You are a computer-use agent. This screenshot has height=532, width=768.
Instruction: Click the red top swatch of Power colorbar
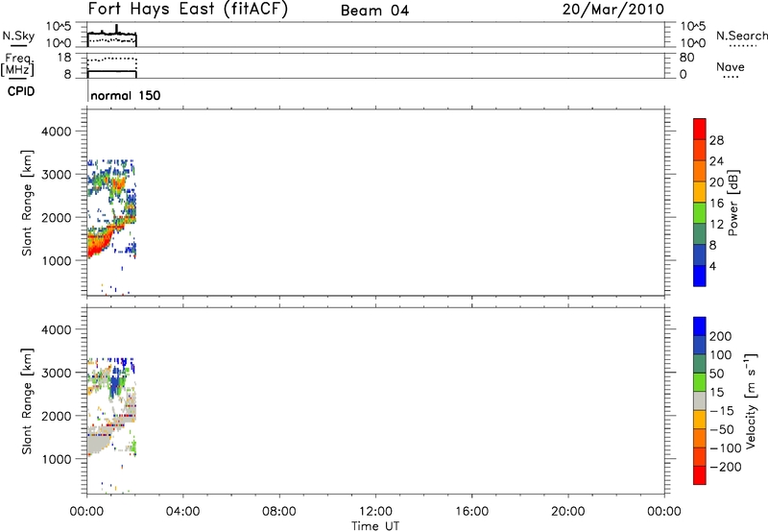pyautogui.click(x=700, y=129)
